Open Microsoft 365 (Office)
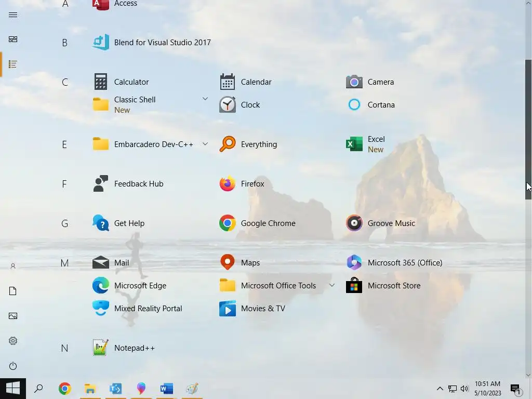This screenshot has width=532, height=399. point(394,262)
